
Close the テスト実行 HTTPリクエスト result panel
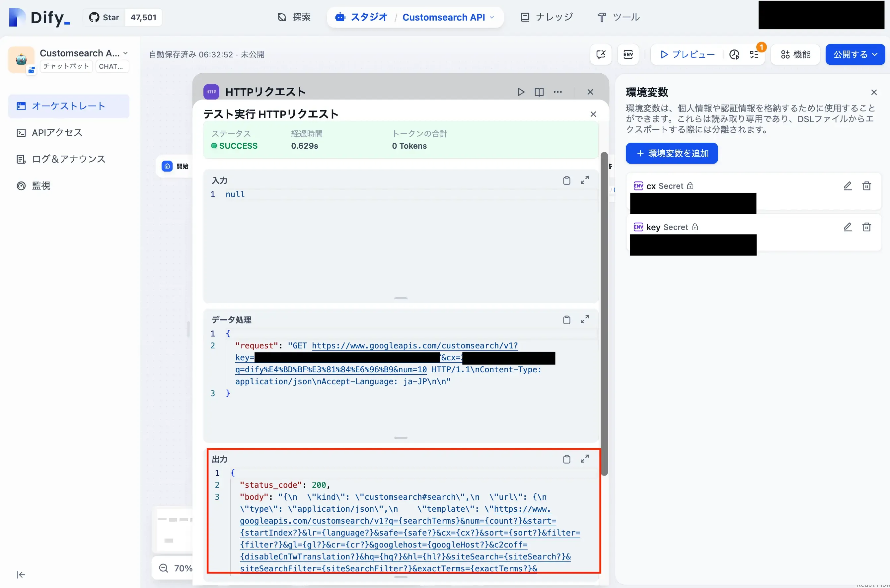click(593, 114)
